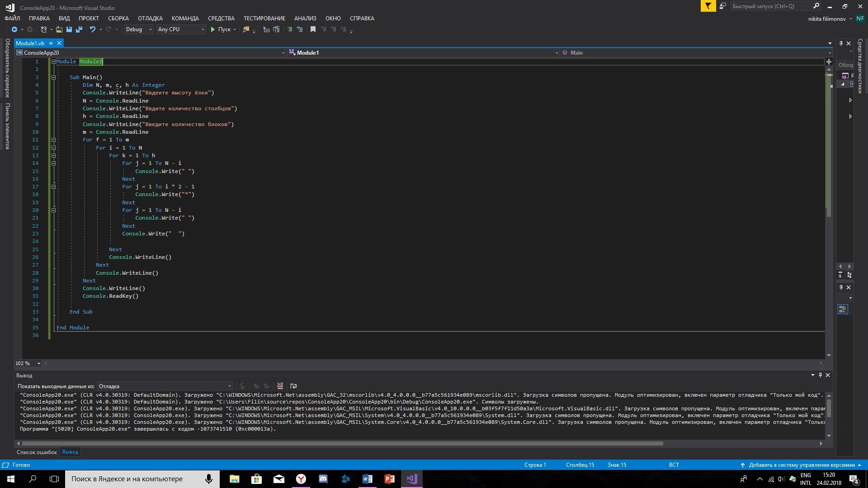Toggle pin on the Module1.vb tab
Viewport: 868px width, 488px height.
click(51, 43)
